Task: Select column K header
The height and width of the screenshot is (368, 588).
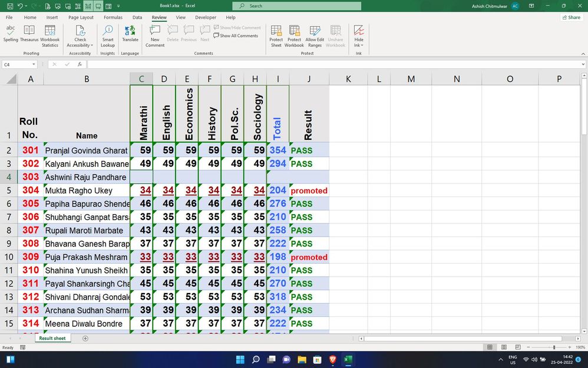Action: [348, 79]
